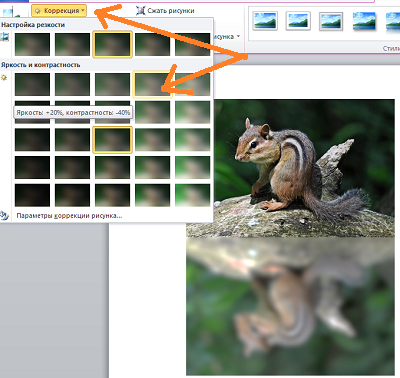Screen dimensions: 400x378
Task: Select Sharpen 50% sharpness thumbnail
Action: click(192, 44)
